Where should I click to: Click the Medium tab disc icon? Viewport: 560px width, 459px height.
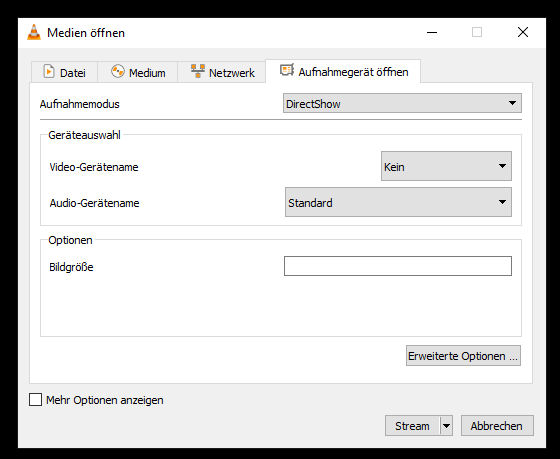pyautogui.click(x=118, y=71)
